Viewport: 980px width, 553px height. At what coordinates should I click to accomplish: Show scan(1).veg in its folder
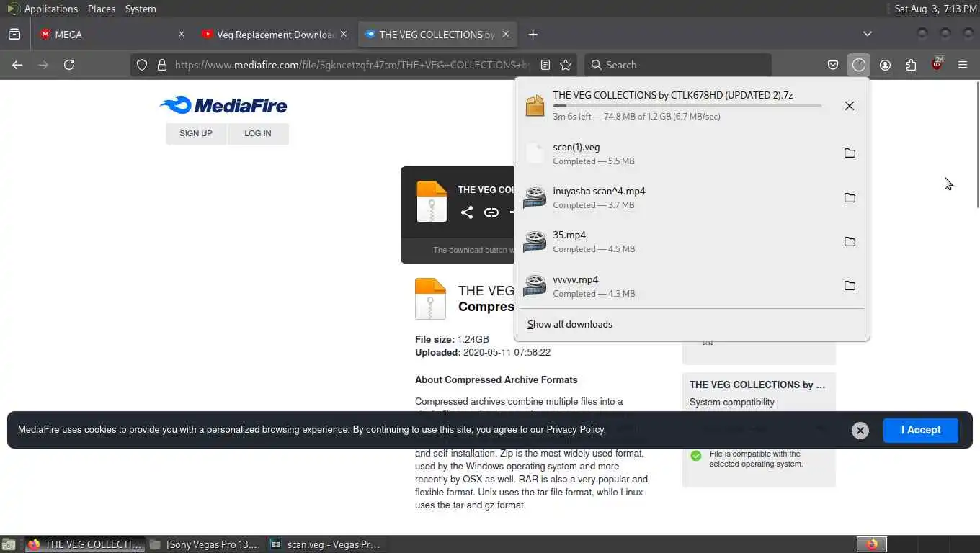(x=850, y=153)
